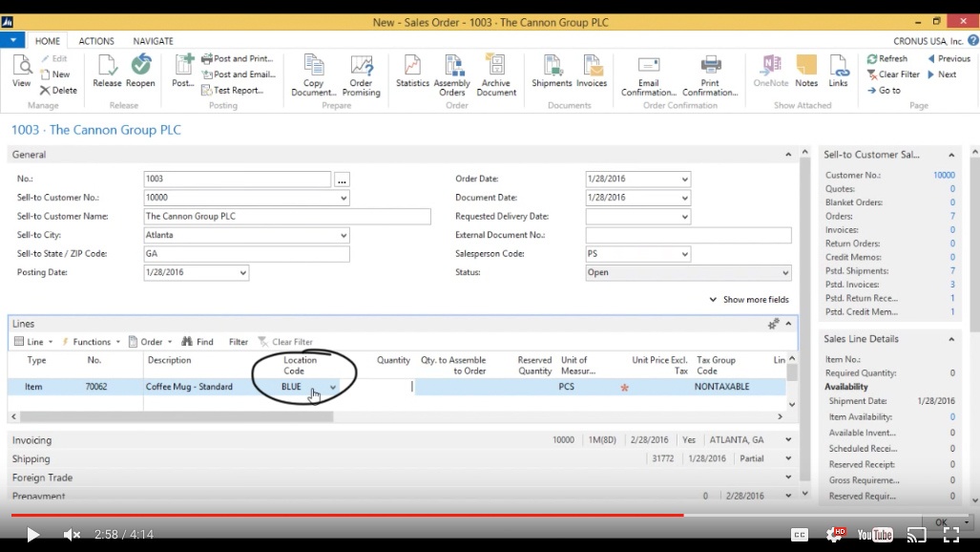The width and height of the screenshot is (980, 552).
Task: Click Find in the Lines toolbar
Action: click(198, 342)
